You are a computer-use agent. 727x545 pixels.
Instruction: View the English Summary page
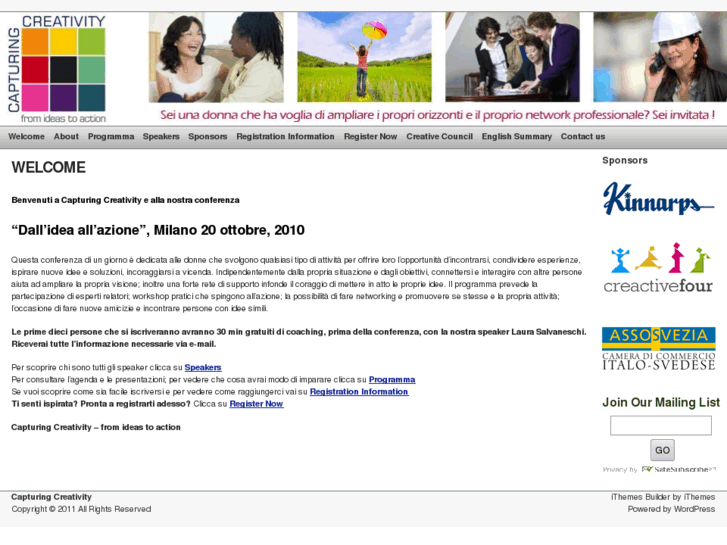(517, 137)
